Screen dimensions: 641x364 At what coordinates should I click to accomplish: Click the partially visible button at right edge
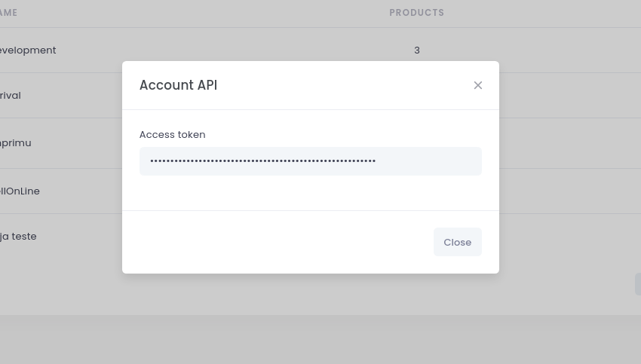pos(637,284)
